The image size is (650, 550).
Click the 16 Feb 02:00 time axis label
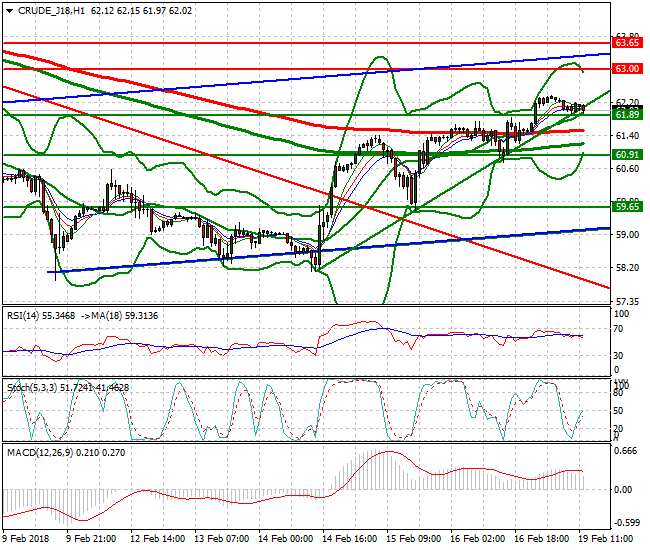click(478, 539)
